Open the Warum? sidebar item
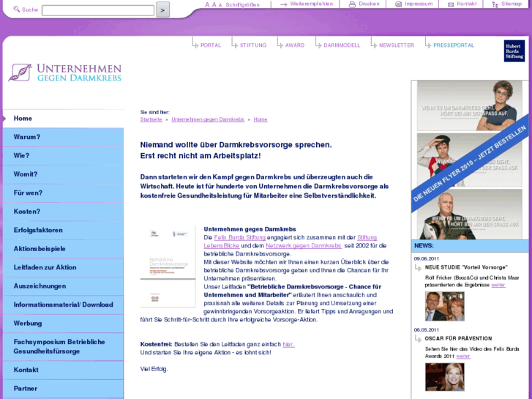 click(63, 137)
